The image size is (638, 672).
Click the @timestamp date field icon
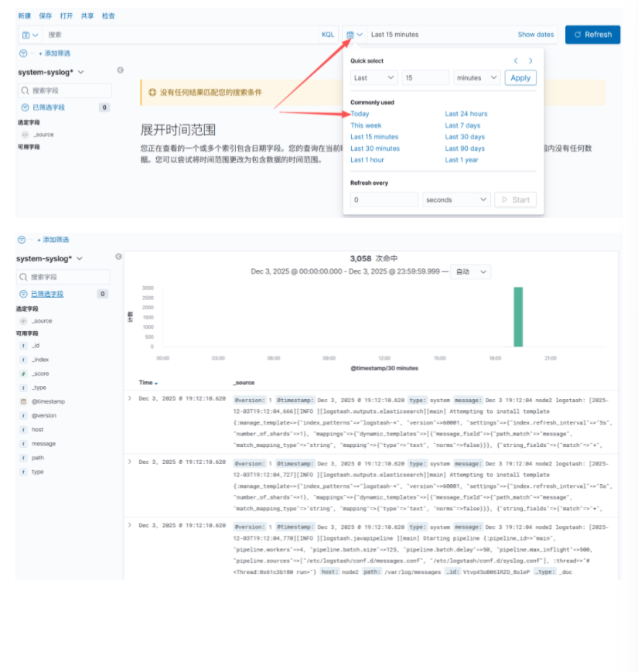[x=23, y=401]
